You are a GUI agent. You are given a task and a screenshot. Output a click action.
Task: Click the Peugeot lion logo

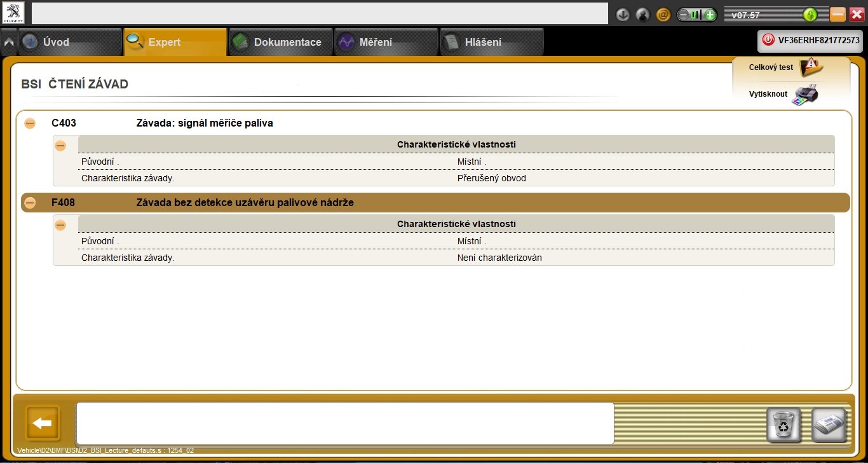point(13,12)
